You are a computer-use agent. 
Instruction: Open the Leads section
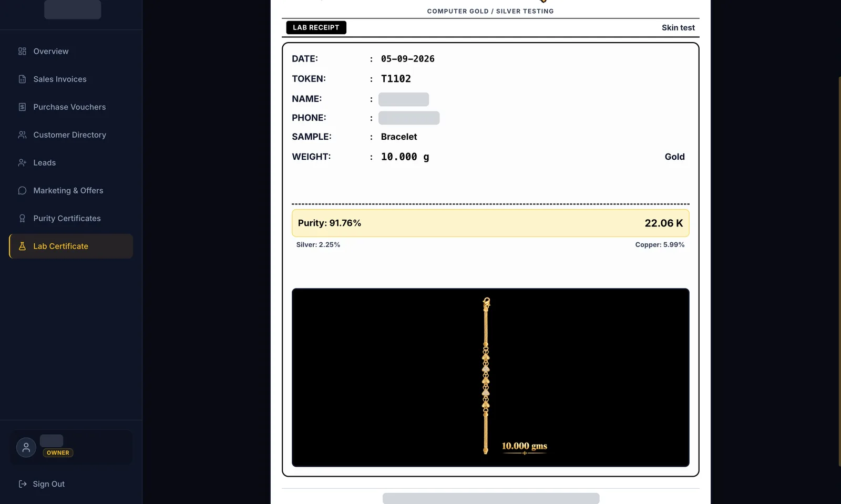click(71, 163)
